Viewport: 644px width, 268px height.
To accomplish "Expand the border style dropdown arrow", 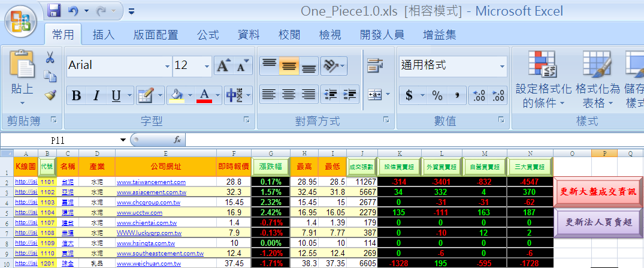I will pos(160,96).
